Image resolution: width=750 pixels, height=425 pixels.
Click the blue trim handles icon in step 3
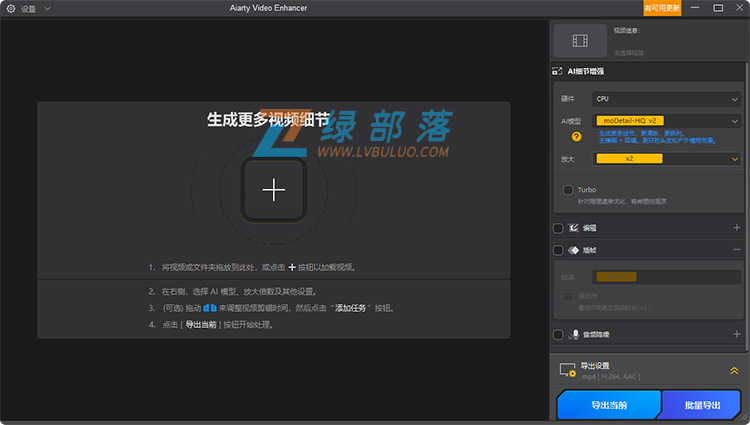[210, 308]
